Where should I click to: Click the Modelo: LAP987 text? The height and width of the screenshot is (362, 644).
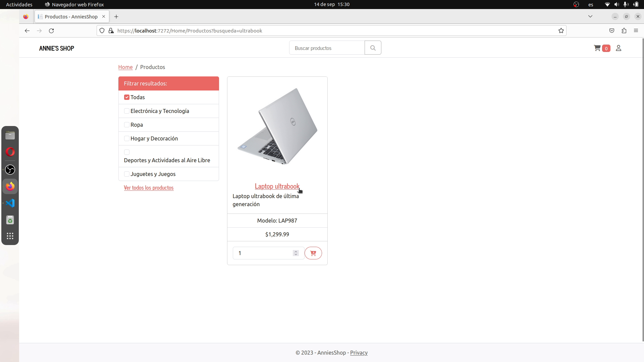[277, 221]
